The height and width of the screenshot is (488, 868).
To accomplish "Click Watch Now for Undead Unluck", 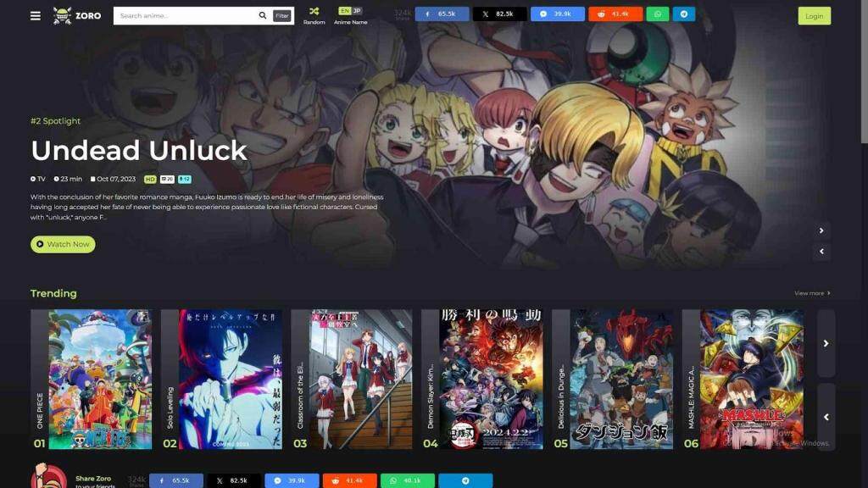I will click(x=63, y=244).
